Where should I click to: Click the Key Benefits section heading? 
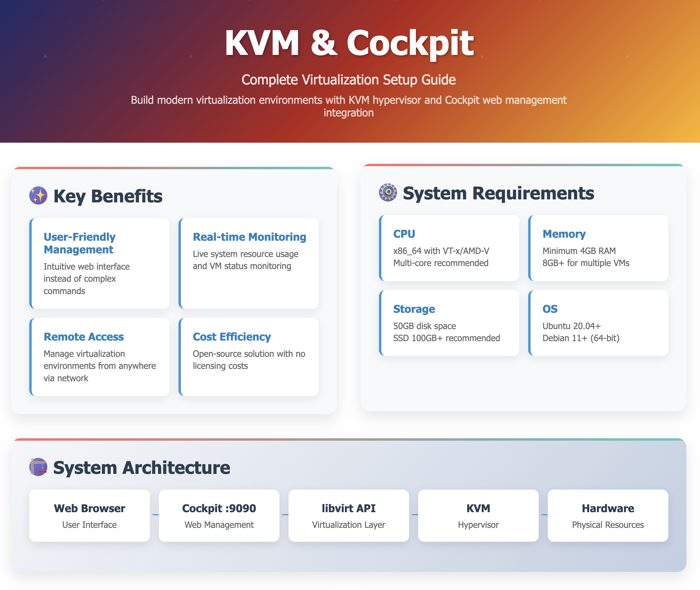pos(108,196)
